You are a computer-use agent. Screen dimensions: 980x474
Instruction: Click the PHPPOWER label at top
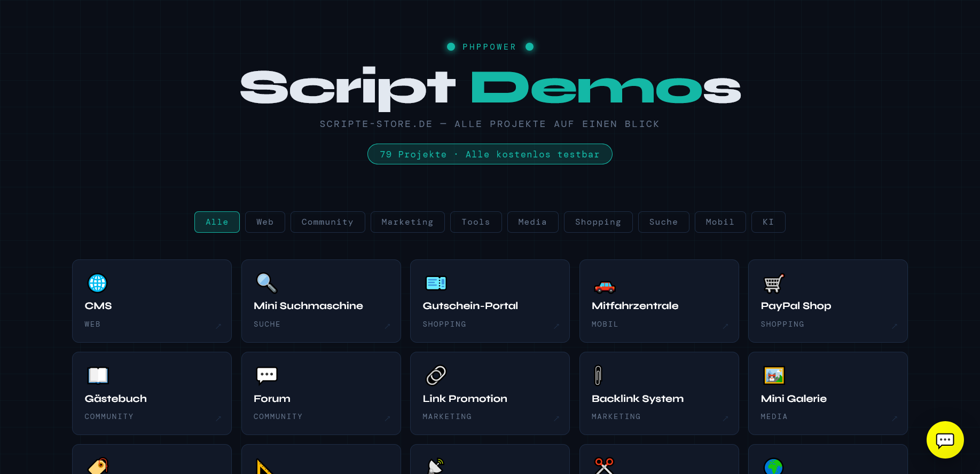click(490, 47)
